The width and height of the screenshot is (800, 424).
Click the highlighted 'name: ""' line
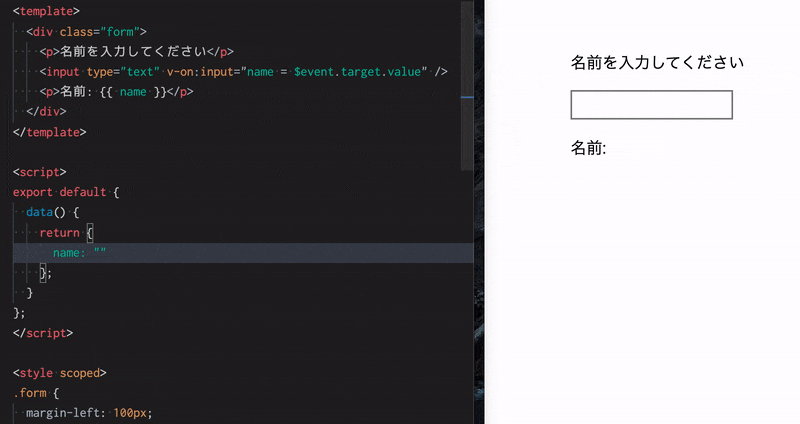coord(243,253)
